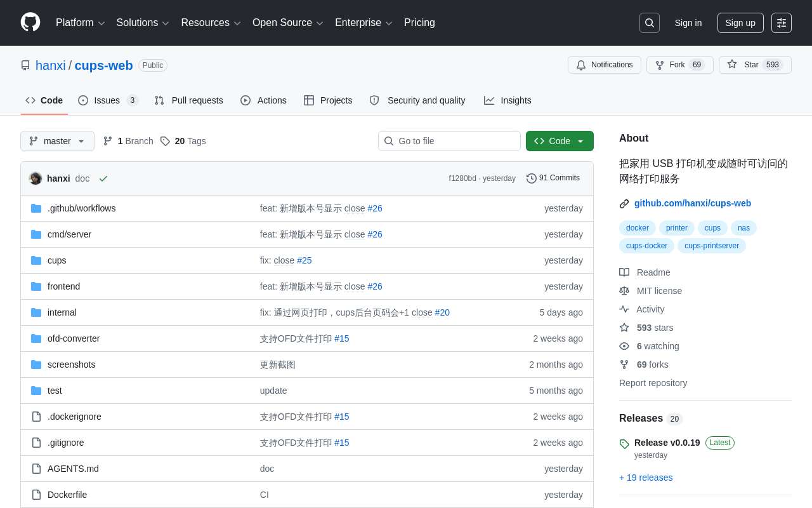Click the search magnifier icon in header
Viewport: 812px width, 508px height.
(650, 23)
